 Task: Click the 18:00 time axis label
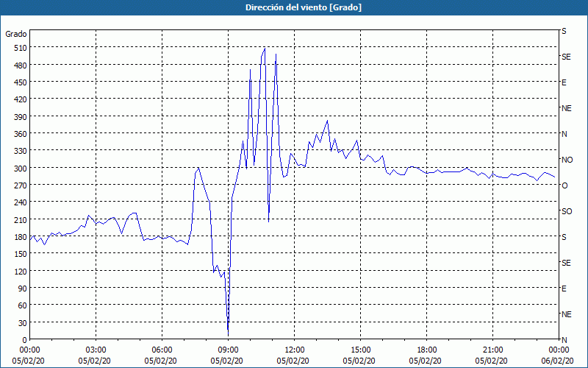click(427, 350)
